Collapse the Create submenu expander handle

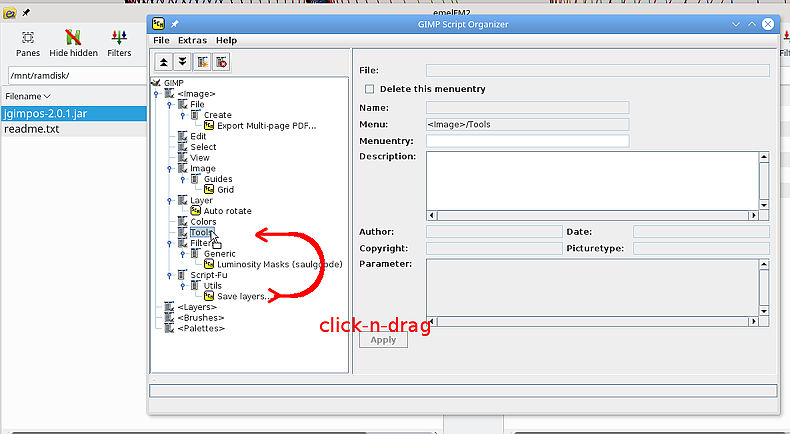pos(183,115)
